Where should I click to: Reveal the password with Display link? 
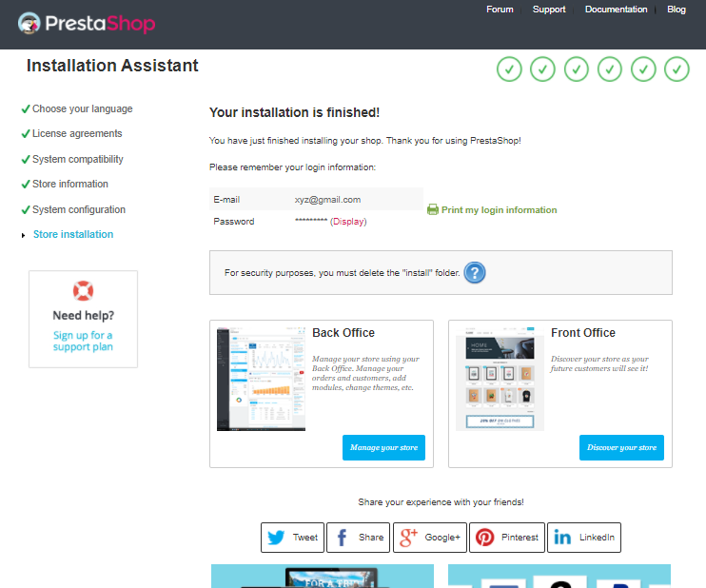pyautogui.click(x=348, y=222)
